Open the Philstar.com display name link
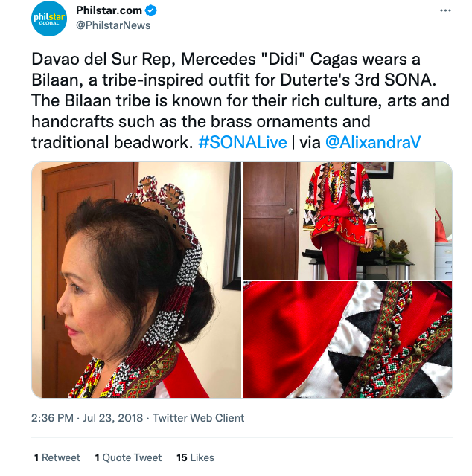 tap(109, 10)
